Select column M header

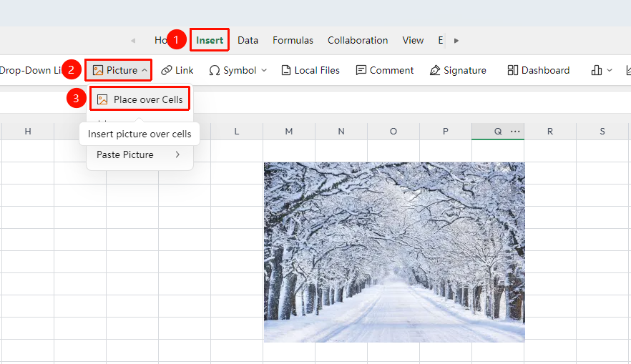point(289,132)
